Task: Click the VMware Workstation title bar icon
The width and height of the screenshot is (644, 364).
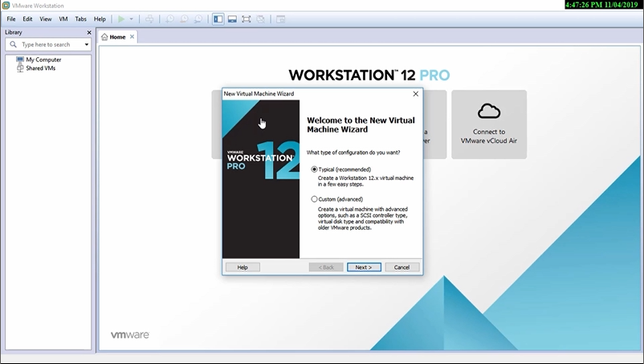Action: (x=6, y=6)
